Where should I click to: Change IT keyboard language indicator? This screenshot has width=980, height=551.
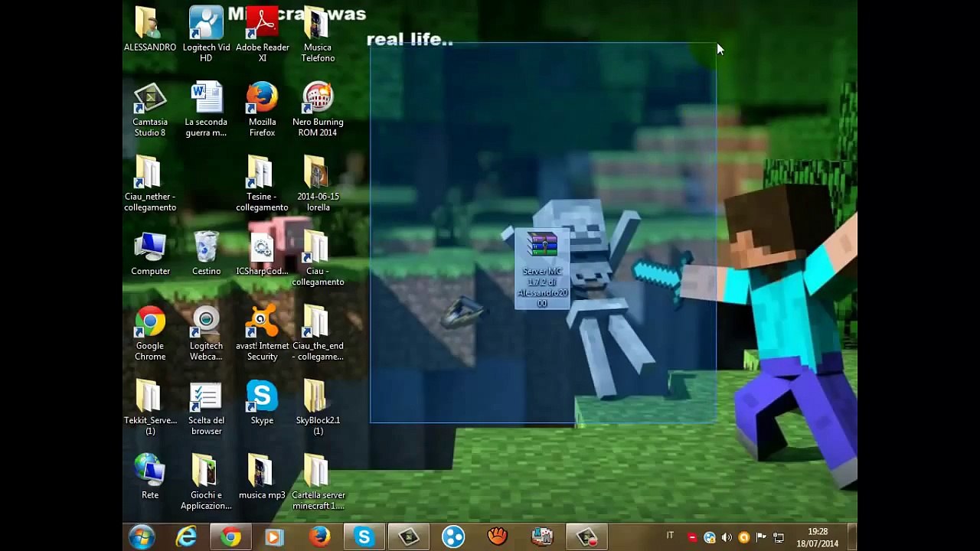(670, 536)
